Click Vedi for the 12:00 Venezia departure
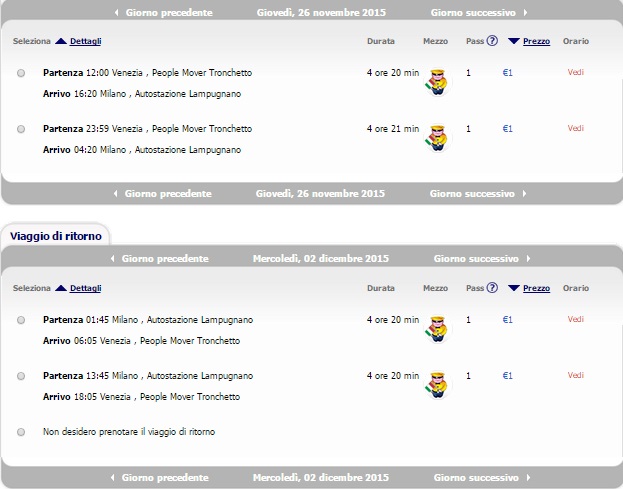Screen dimensions: 623x489 click(x=575, y=72)
